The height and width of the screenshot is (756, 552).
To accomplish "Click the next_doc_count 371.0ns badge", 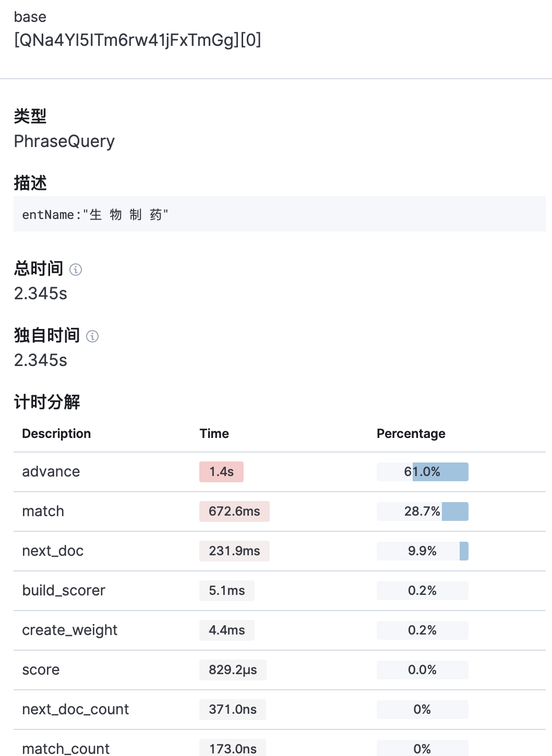I will 233,710.
